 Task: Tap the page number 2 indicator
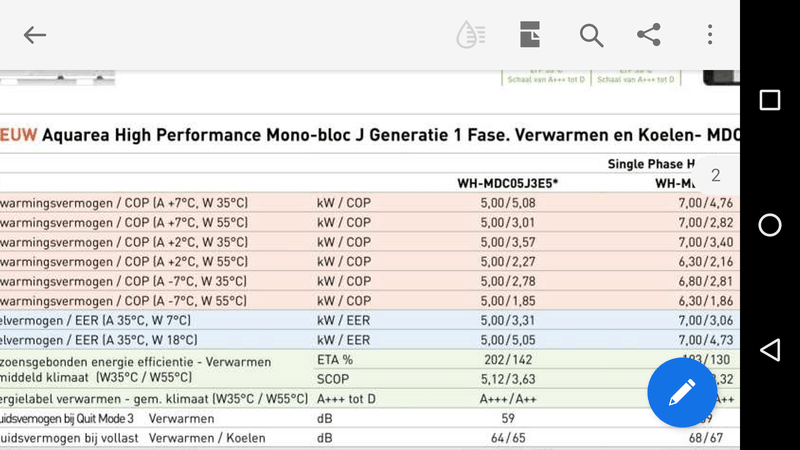[x=716, y=176]
